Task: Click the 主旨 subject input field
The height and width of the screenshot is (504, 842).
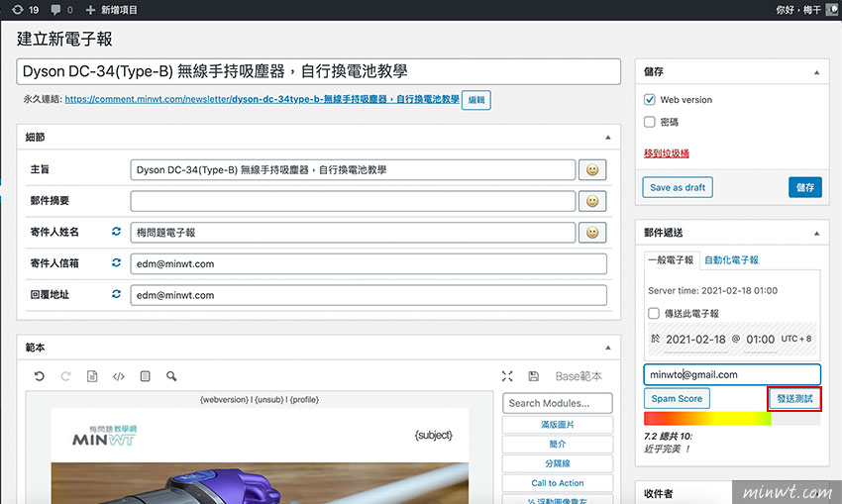Action: click(353, 169)
